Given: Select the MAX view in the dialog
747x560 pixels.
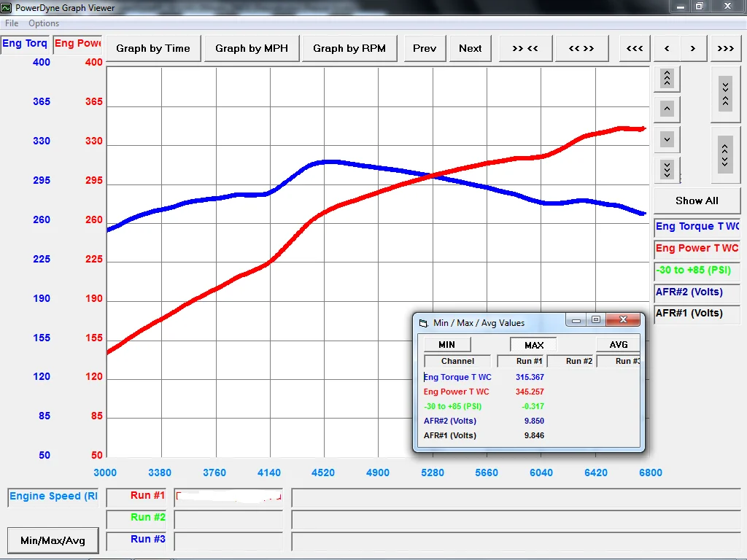Looking at the screenshot, I should point(533,345).
